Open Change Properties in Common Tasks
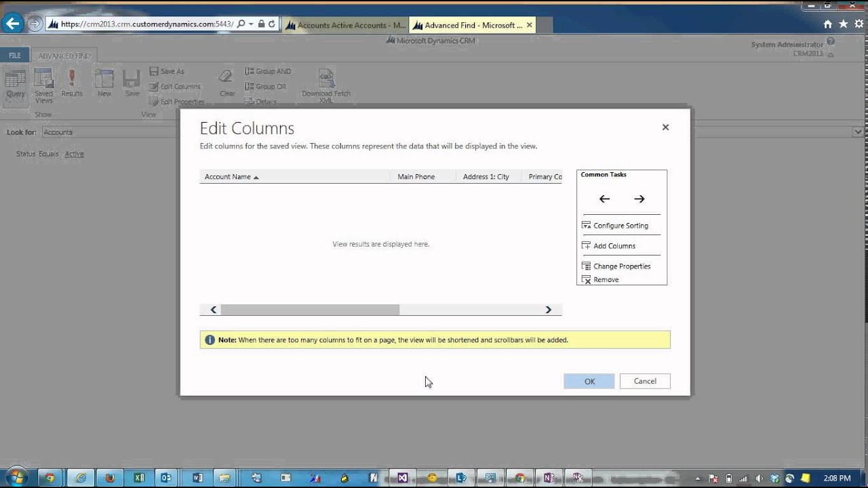868x488 pixels. coord(616,266)
